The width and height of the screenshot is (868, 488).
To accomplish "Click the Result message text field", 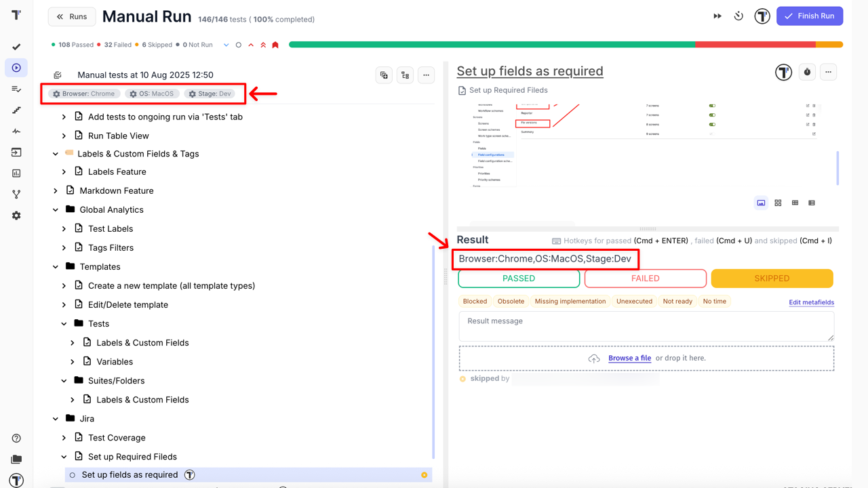I will click(x=646, y=326).
